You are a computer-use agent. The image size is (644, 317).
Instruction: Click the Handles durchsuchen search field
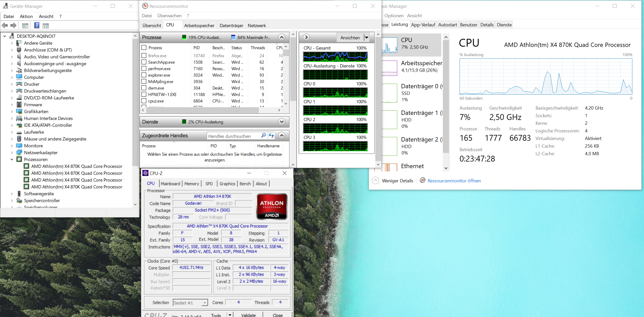tap(234, 136)
